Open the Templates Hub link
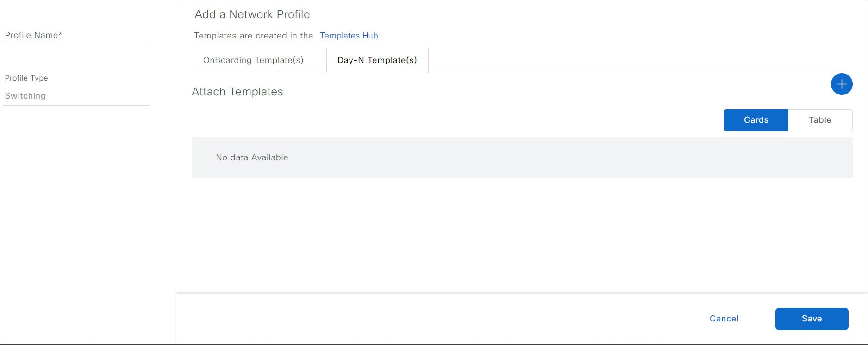This screenshot has height=345, width=868. [349, 36]
